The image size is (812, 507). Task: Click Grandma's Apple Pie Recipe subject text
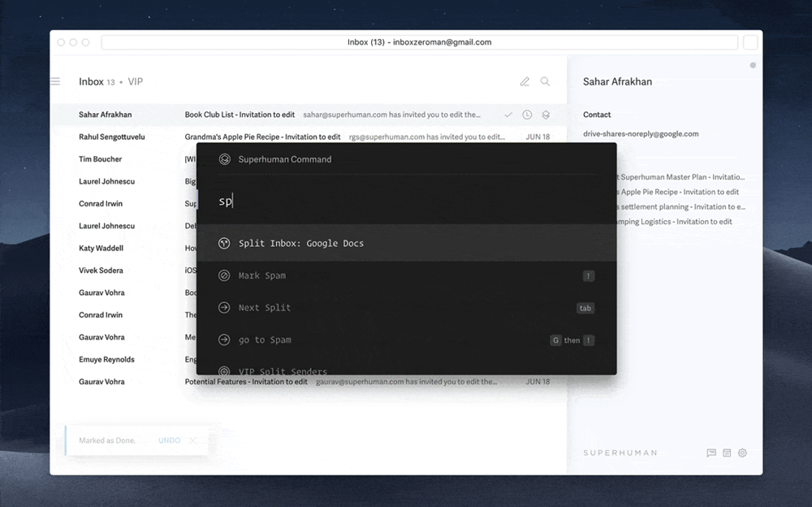tap(262, 136)
